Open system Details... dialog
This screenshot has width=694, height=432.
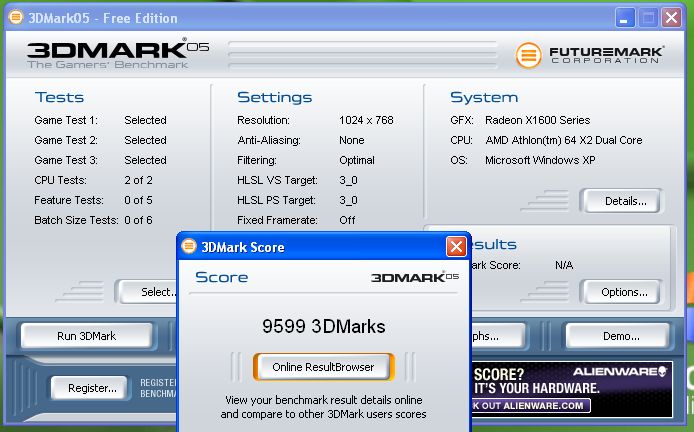pos(626,201)
